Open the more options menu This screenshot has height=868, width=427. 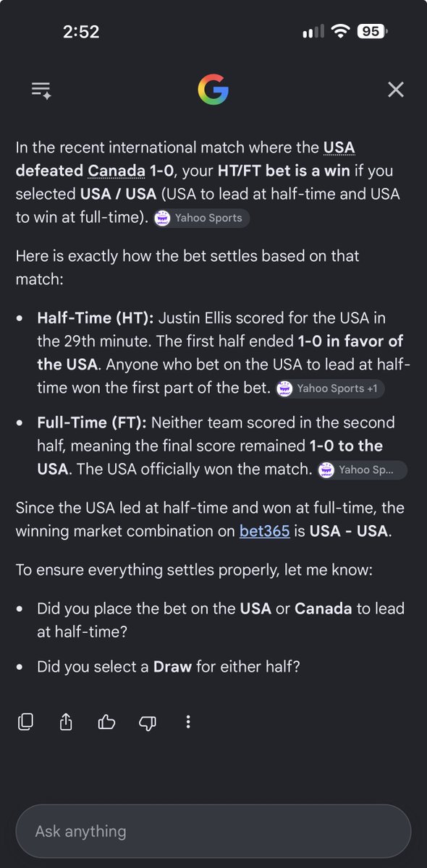(188, 721)
